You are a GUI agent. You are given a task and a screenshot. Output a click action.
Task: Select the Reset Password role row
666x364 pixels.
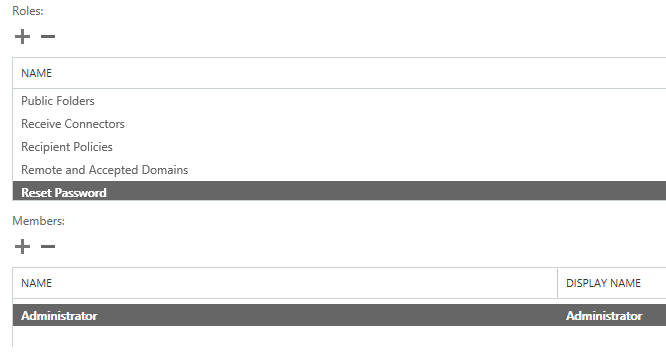[339, 191]
